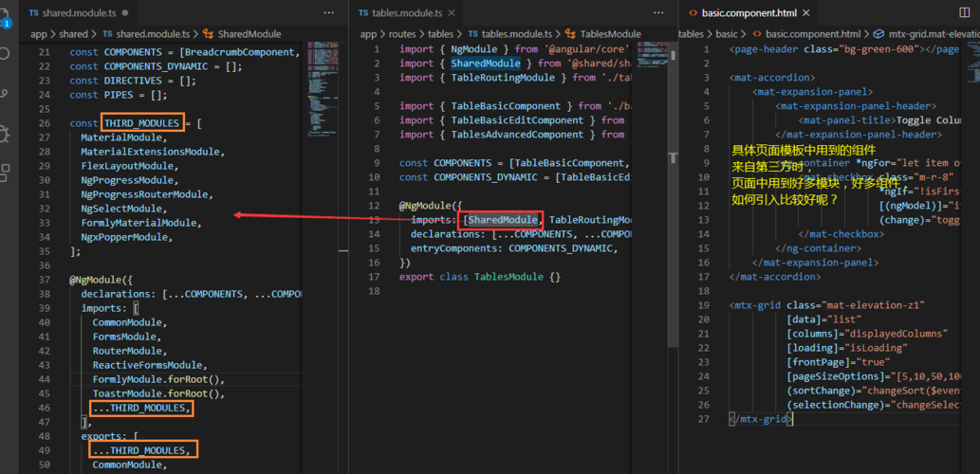The width and height of the screenshot is (980, 474).
Task: Open more actions in shared.module.ts pane
Action: [329, 12]
